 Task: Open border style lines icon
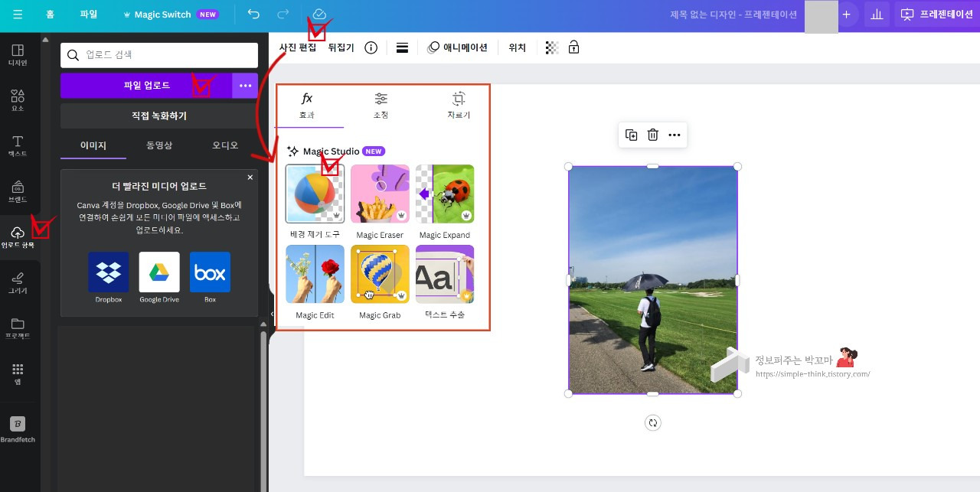402,47
